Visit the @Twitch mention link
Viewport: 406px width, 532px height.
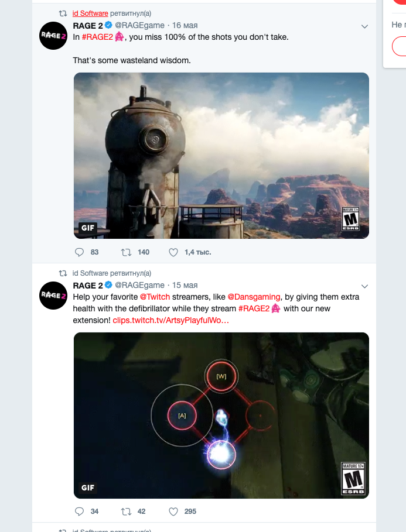(x=155, y=297)
